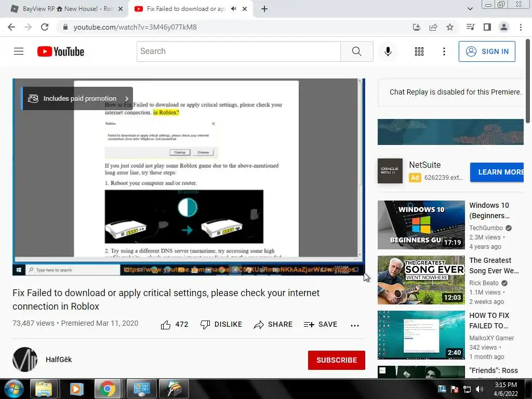Open Friends: Ross video title
532x399 pixels.
(x=494, y=370)
